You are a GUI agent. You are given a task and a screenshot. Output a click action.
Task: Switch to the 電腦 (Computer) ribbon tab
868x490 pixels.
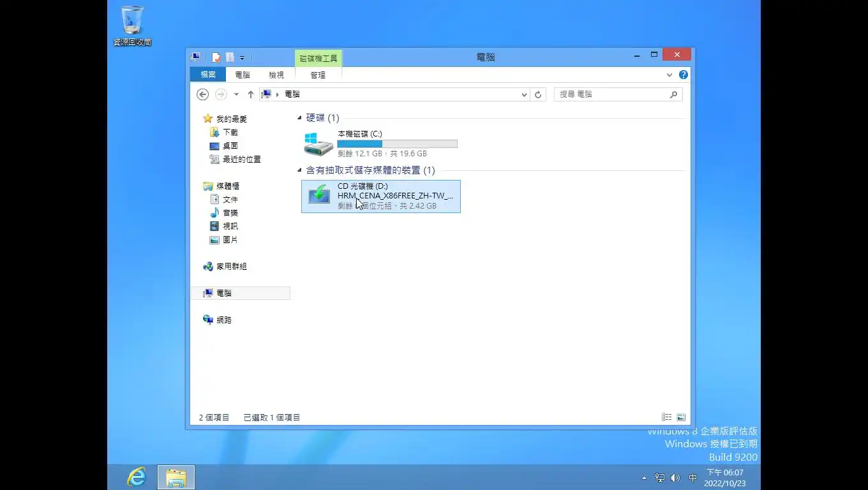[x=243, y=75]
